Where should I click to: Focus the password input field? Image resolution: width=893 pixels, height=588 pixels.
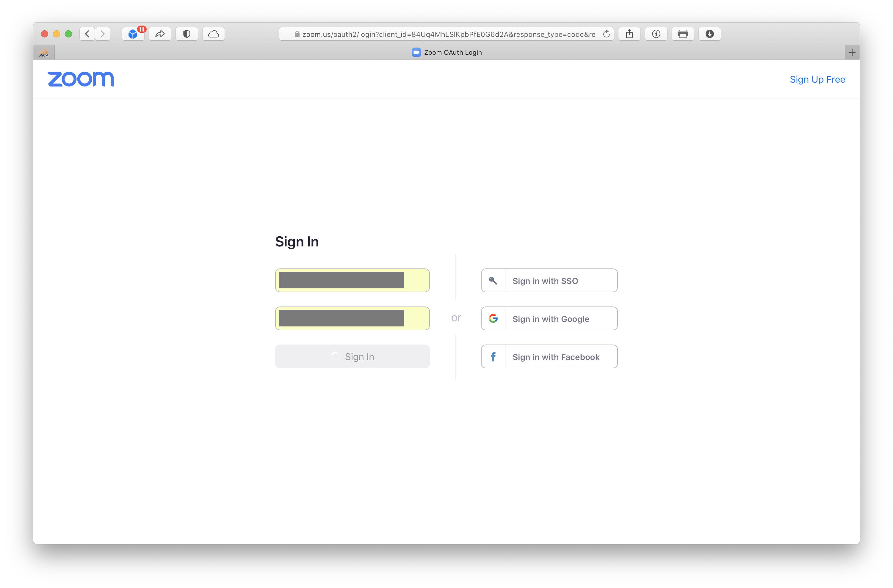click(352, 318)
